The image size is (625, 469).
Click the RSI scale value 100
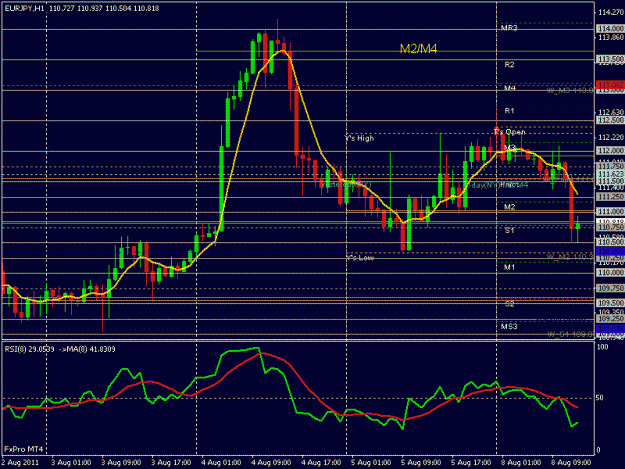click(x=603, y=347)
